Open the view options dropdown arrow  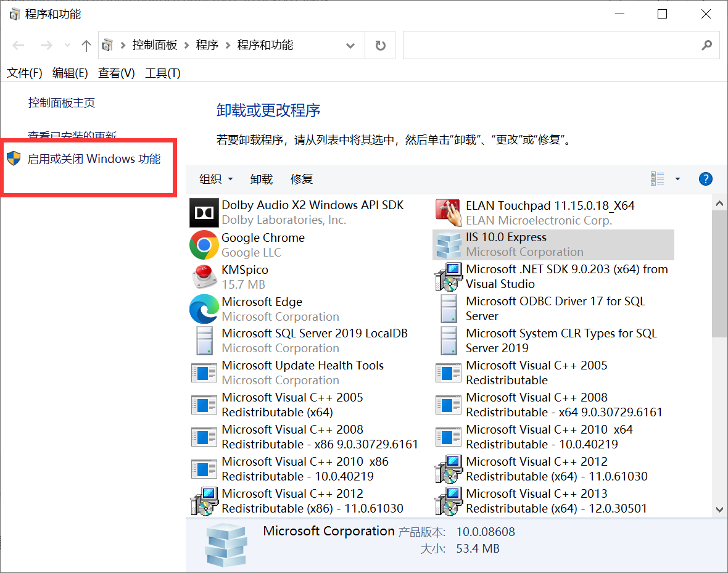pos(677,179)
